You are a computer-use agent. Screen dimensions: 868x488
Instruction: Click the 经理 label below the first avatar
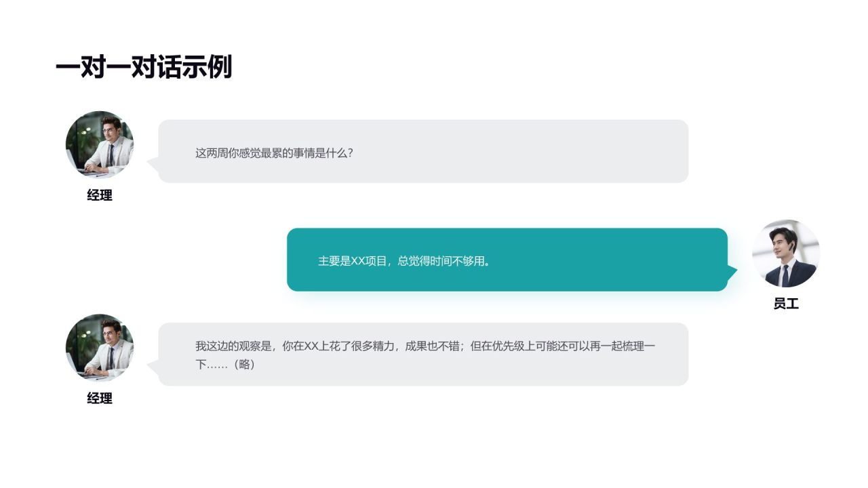(x=100, y=195)
